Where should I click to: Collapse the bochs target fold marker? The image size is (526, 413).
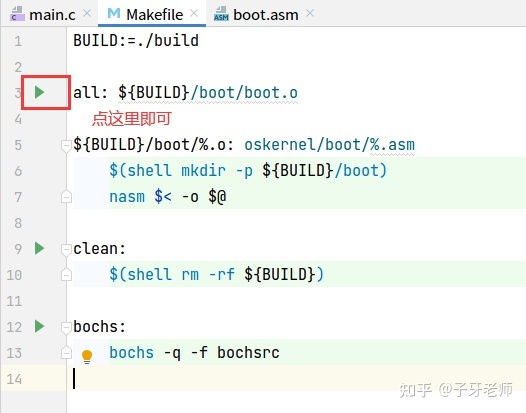point(66,327)
